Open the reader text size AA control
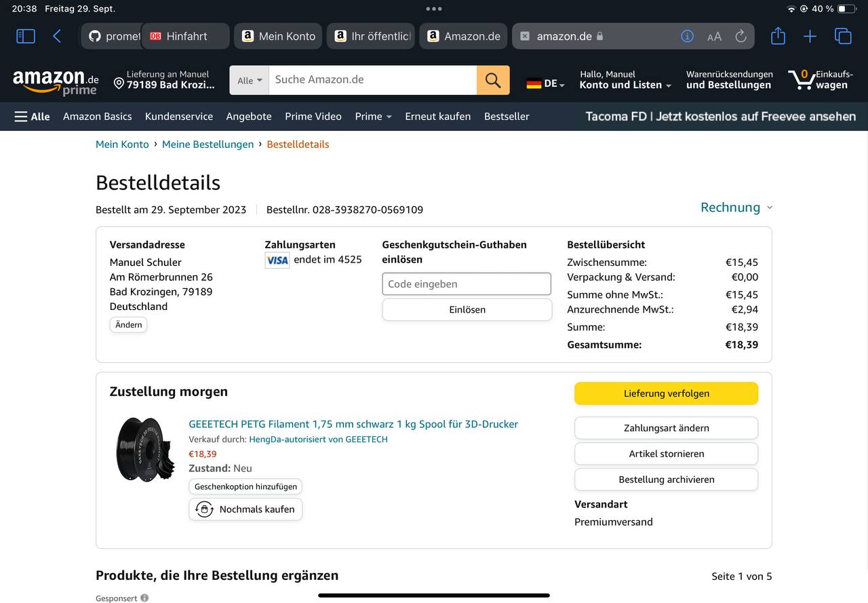 click(x=714, y=37)
